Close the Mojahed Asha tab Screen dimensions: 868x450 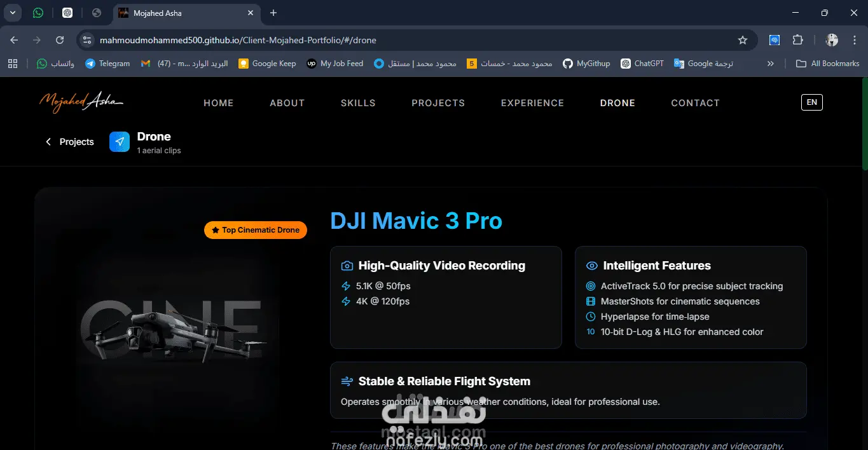coord(251,13)
